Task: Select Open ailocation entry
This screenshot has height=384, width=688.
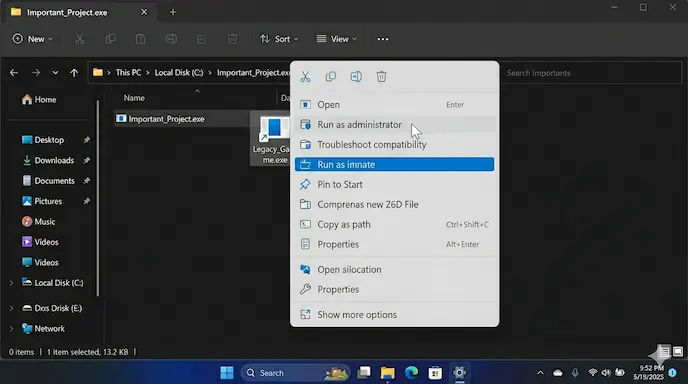Action: click(x=394, y=269)
